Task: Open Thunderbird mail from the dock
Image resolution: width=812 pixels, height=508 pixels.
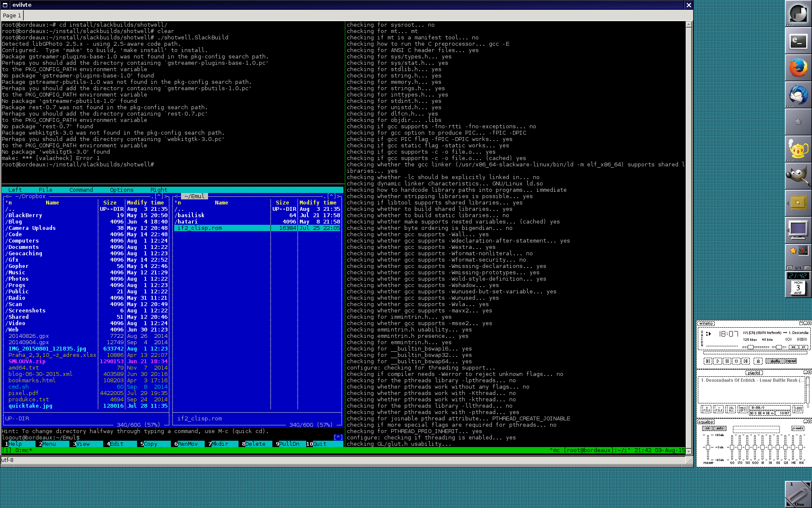Action: [x=798, y=95]
